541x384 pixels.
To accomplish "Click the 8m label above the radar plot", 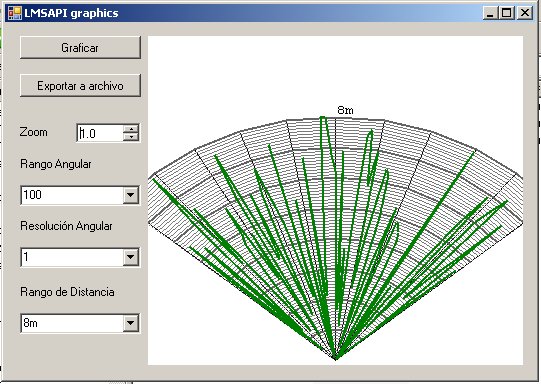I will coord(345,110).
